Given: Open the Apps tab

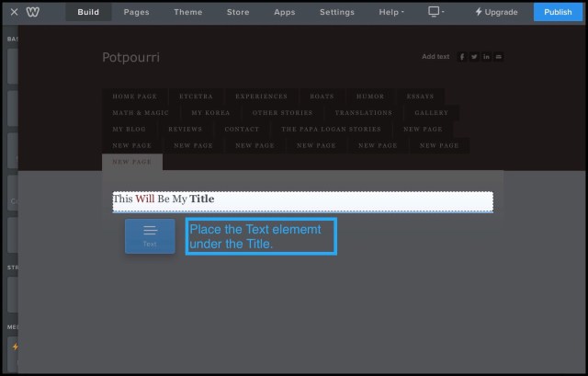Looking at the screenshot, I should coord(285,12).
